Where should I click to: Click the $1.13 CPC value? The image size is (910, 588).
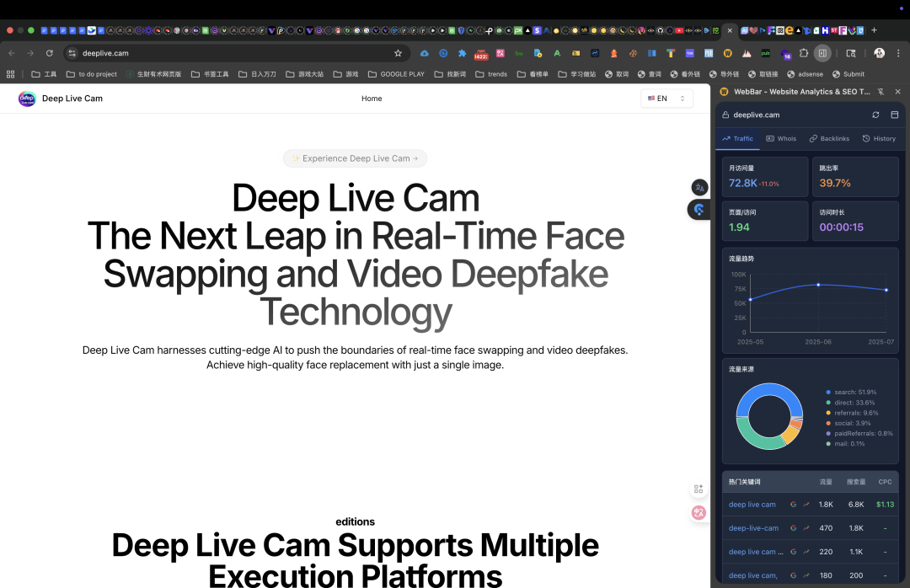[885, 505]
